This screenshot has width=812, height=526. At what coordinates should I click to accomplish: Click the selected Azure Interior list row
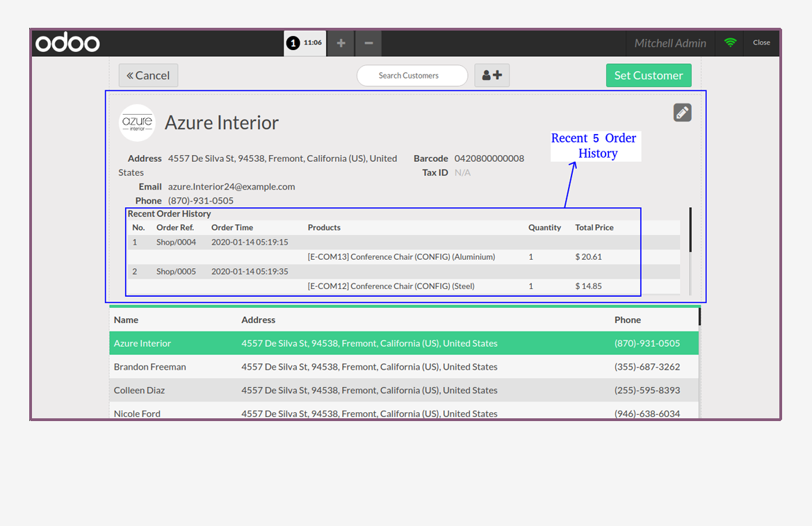[404, 343]
